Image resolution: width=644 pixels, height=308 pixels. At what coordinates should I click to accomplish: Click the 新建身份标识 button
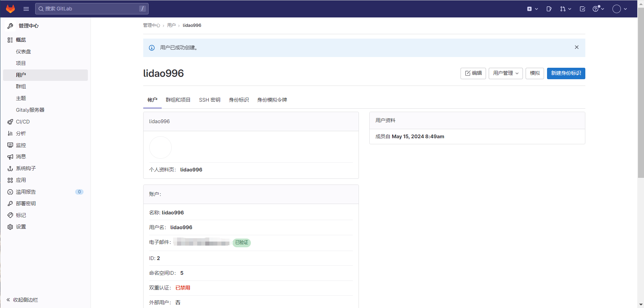[566, 73]
